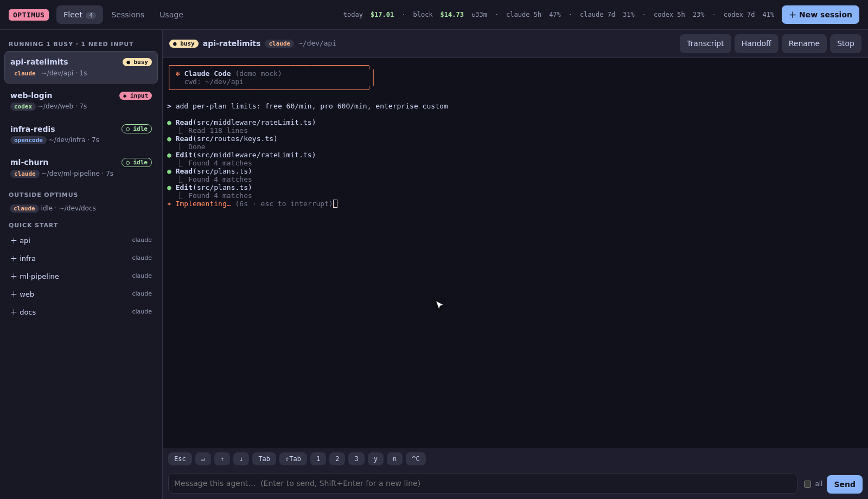Image resolution: width=868 pixels, height=499 pixels.
Task: Stop the api-ratelimits session
Action: 845,43
